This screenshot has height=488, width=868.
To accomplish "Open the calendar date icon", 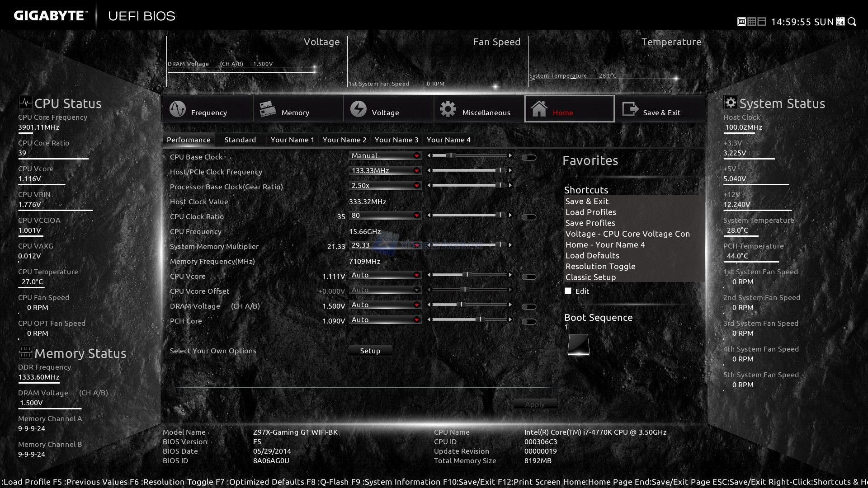I will pos(840,22).
